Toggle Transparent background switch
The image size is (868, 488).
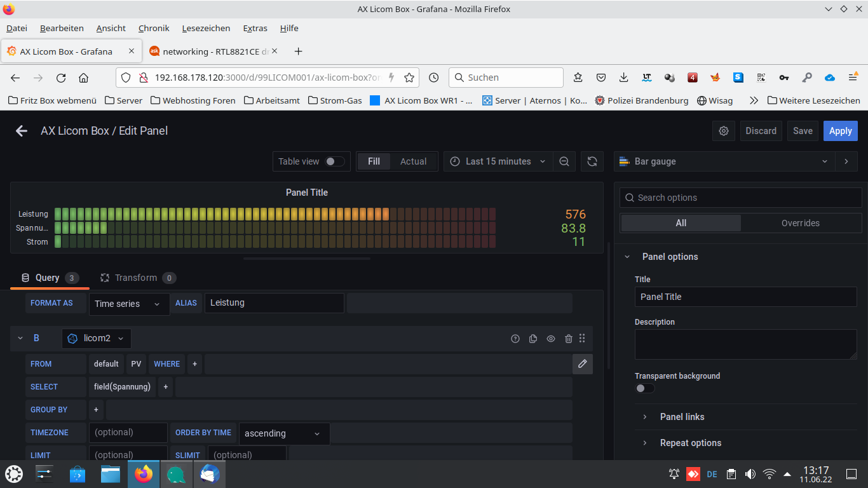click(644, 388)
